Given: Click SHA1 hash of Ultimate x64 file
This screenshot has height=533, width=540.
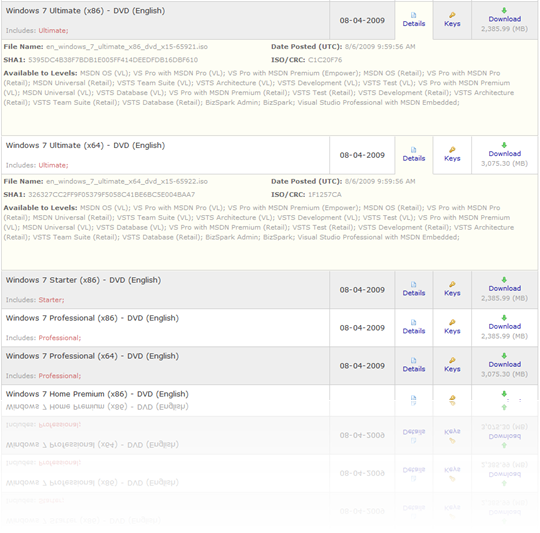Looking at the screenshot, I should 112,195.
